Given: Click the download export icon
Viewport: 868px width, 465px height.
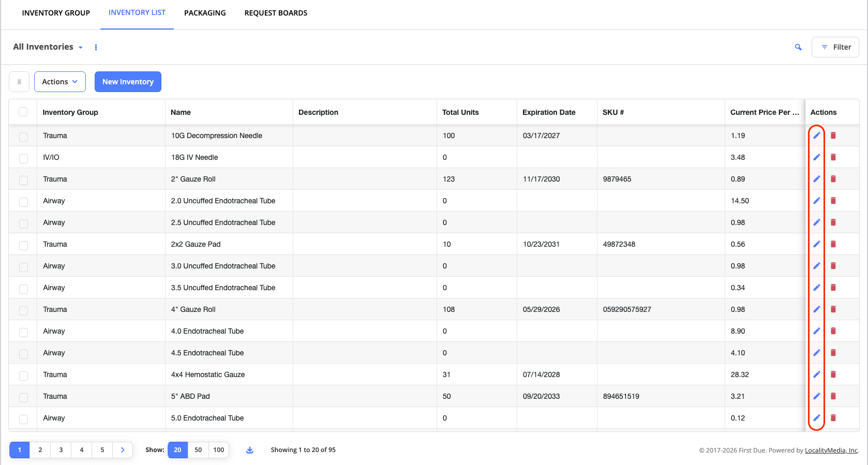Looking at the screenshot, I should pos(250,450).
